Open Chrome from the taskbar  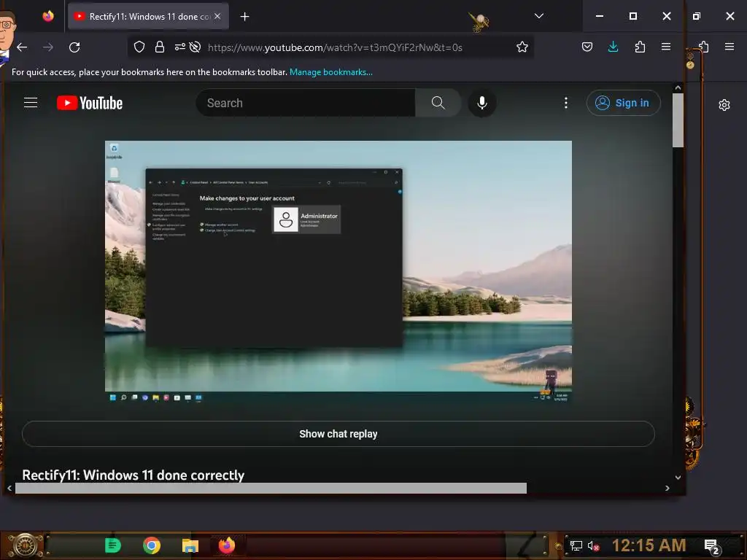[152, 545]
